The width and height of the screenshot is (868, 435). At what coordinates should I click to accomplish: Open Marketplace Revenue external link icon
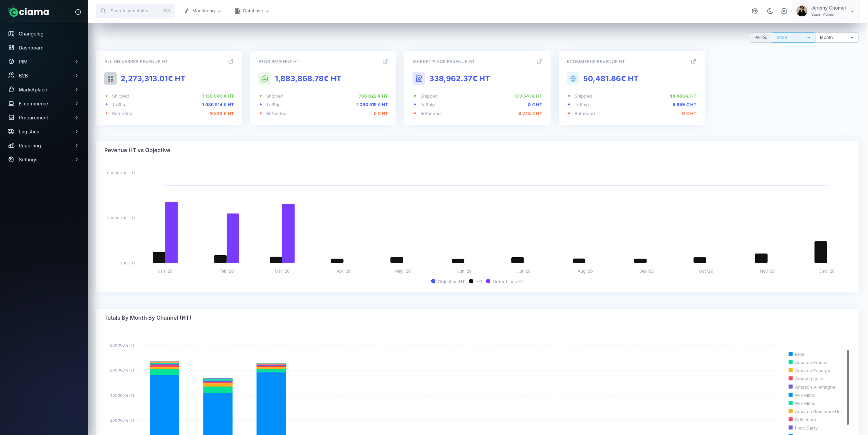(x=539, y=61)
